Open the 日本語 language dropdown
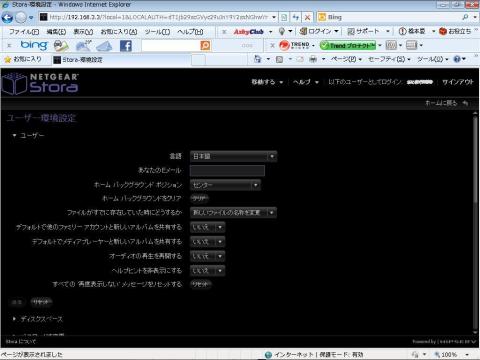Viewport: 480px width, 360px height. 233,156
